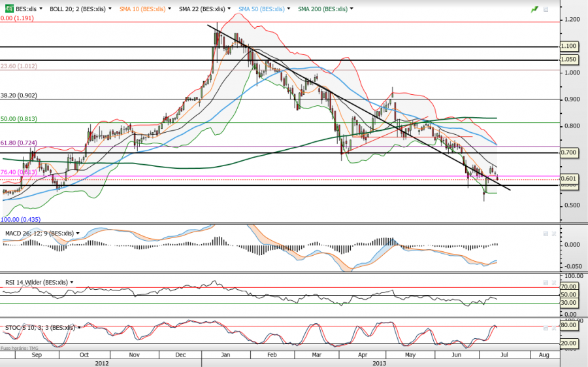
Task: Click Fibonacci label 38.20 (0.902)
Action: click(x=19, y=96)
